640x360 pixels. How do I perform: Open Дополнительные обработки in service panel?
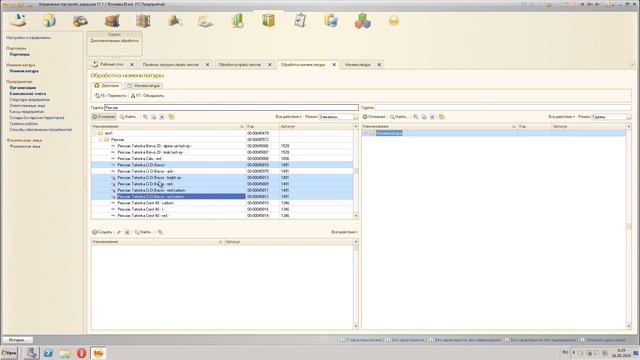pyautogui.click(x=114, y=41)
